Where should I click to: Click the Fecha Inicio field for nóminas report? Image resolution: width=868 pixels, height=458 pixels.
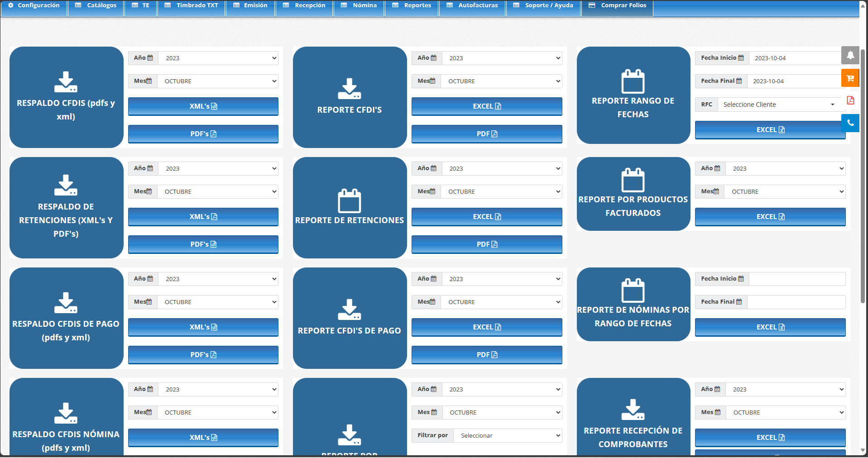(797, 279)
